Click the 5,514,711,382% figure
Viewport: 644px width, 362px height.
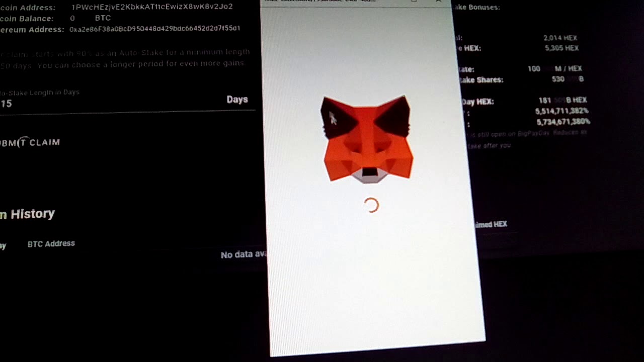click(562, 111)
